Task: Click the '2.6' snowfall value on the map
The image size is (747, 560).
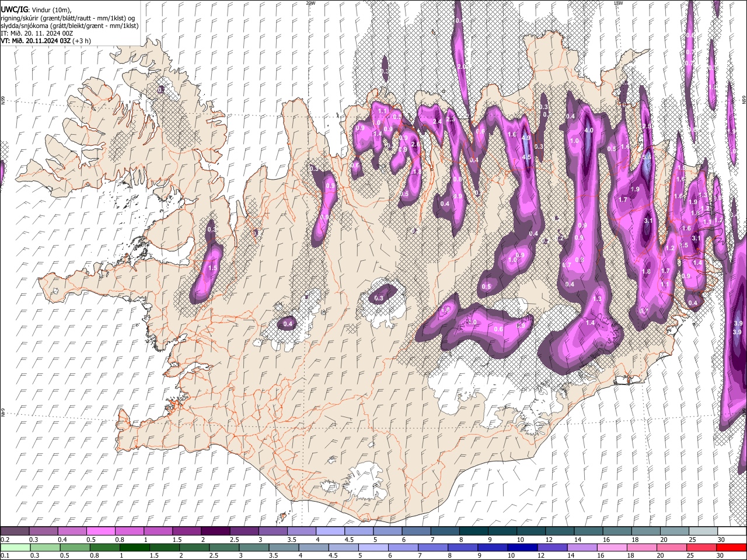Action: pos(416,144)
